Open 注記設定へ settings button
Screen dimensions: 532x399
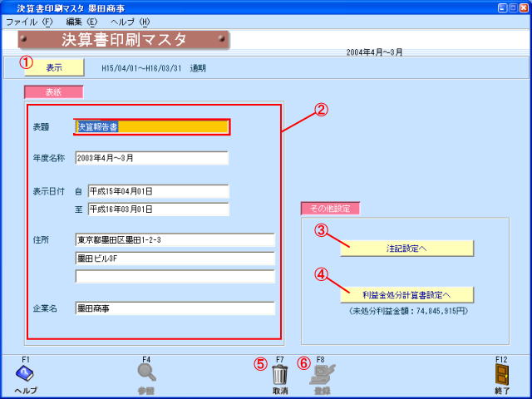point(406,248)
